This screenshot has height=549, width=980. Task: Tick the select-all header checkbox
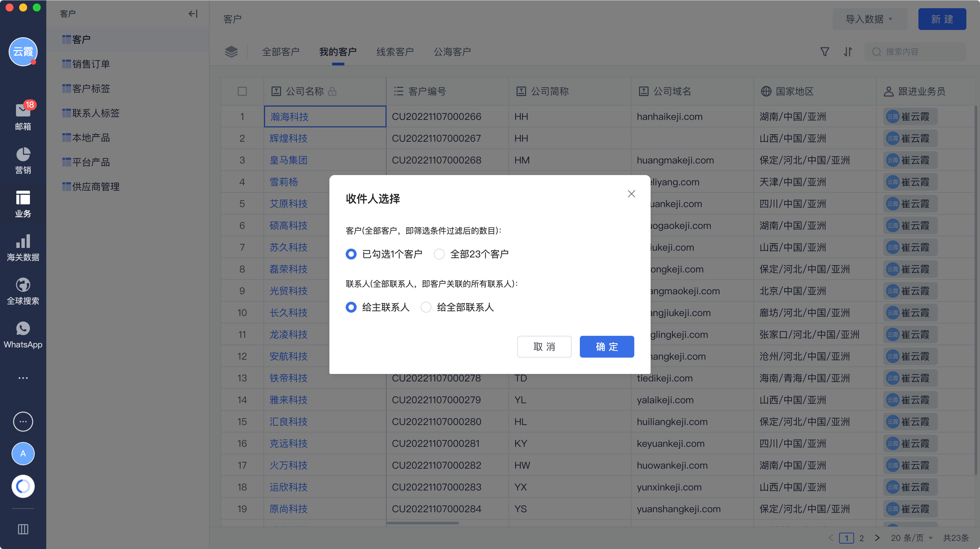[242, 91]
